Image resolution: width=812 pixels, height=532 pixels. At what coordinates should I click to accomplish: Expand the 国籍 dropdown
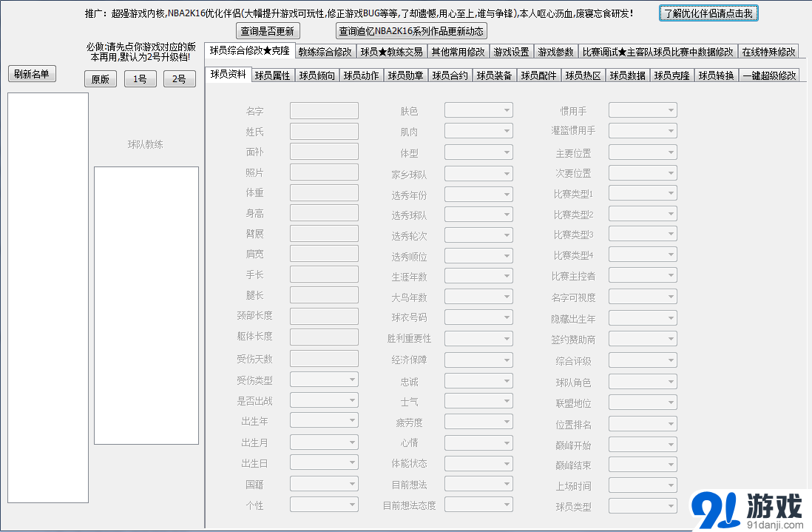pyautogui.click(x=324, y=484)
